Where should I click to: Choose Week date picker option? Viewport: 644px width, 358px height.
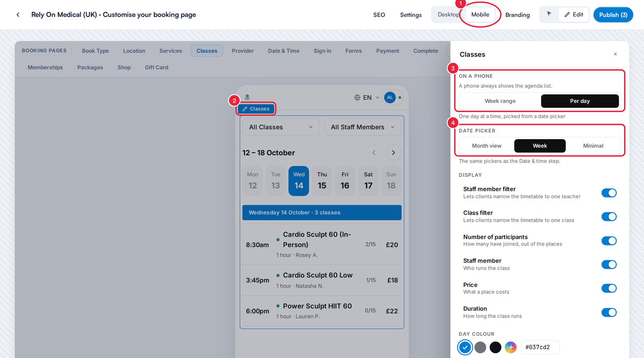(x=540, y=146)
